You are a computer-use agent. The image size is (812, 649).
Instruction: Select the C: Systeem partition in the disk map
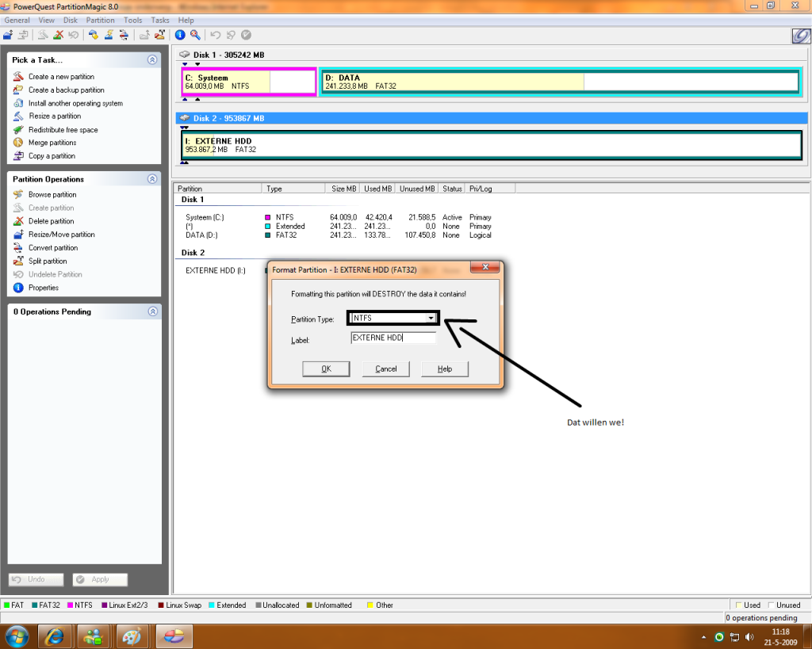(249, 82)
